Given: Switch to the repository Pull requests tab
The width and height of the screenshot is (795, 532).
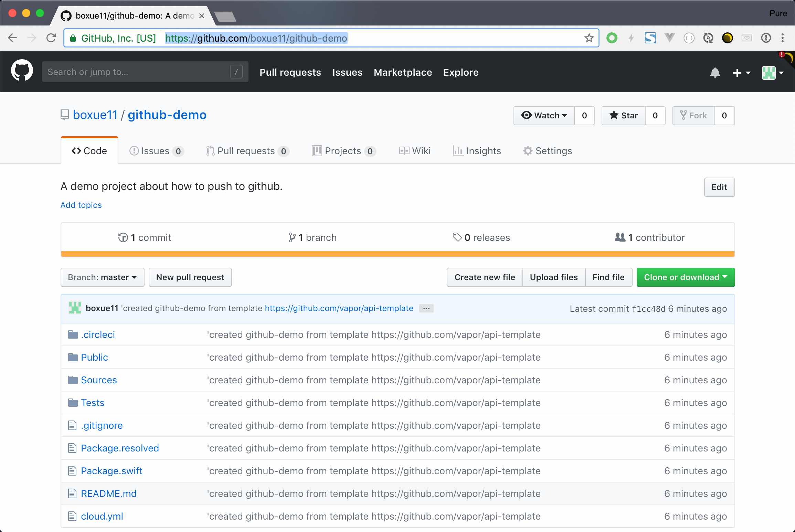Looking at the screenshot, I should pyautogui.click(x=248, y=151).
